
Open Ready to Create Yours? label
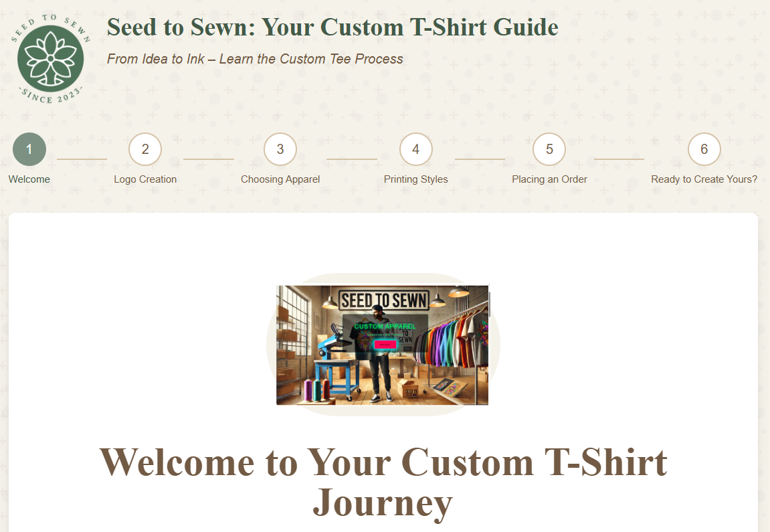(704, 179)
